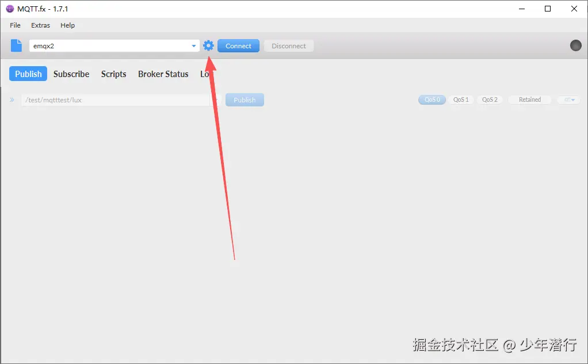The height and width of the screenshot is (364, 588).
Task: Open the Extras menu
Action: (x=40, y=25)
